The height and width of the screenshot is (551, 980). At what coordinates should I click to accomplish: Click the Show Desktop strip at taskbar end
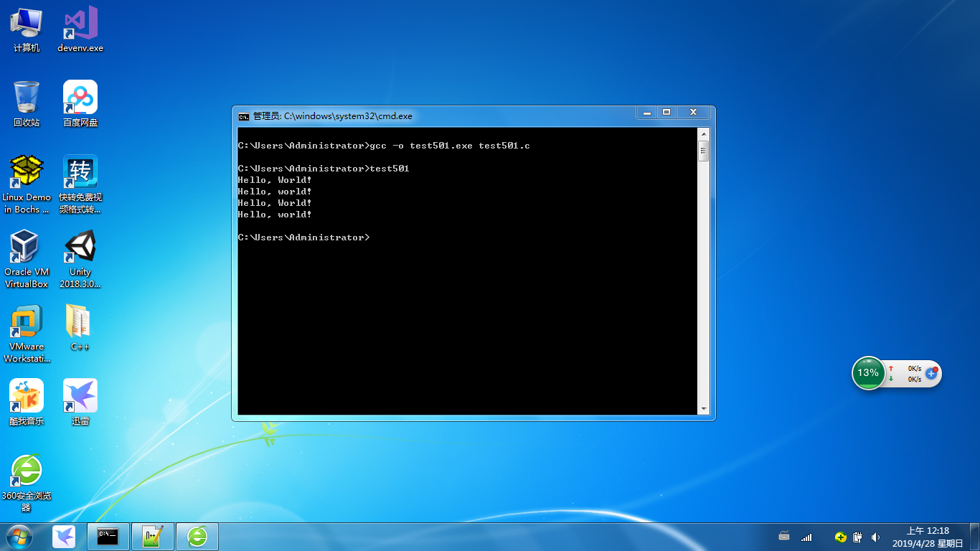pyautogui.click(x=974, y=537)
